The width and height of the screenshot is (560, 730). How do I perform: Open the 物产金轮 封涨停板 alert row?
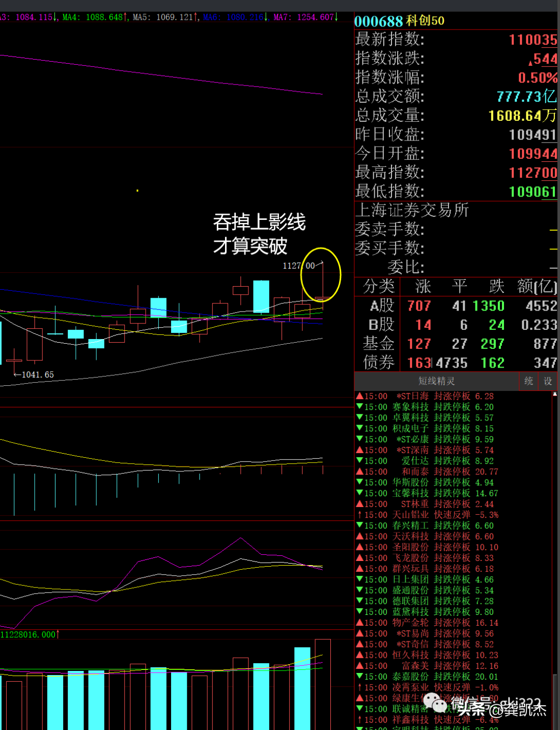[x=427, y=623]
